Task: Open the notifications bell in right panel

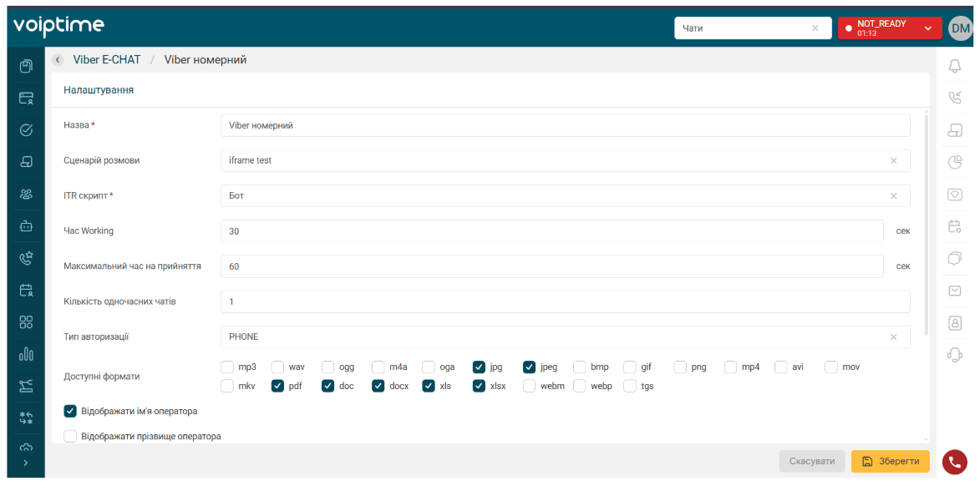Action: (x=954, y=66)
